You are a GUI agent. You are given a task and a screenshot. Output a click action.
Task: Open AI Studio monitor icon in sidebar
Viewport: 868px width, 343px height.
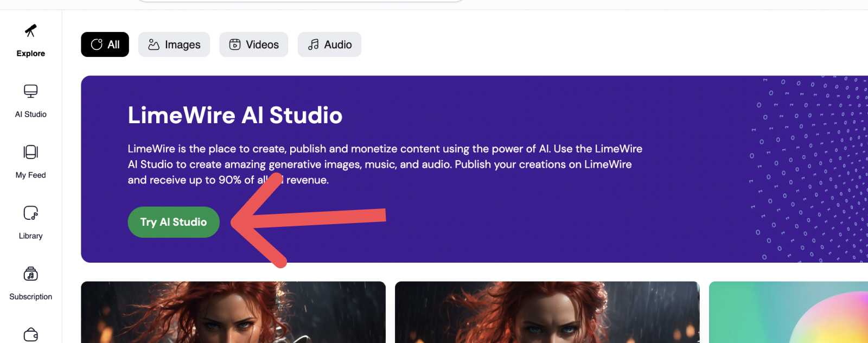[31, 91]
